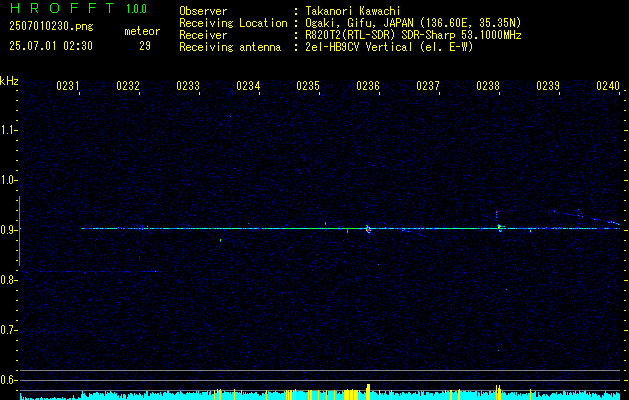Click the HROFFT title text

point(62,8)
